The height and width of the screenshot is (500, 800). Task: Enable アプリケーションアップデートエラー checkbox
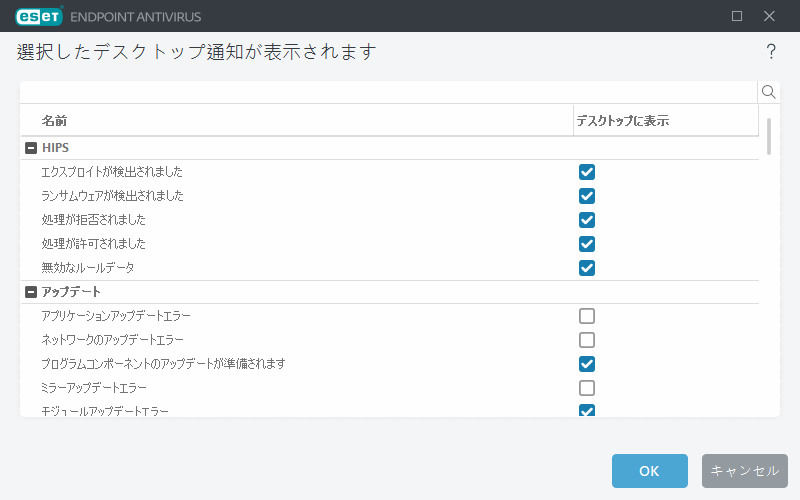point(587,316)
